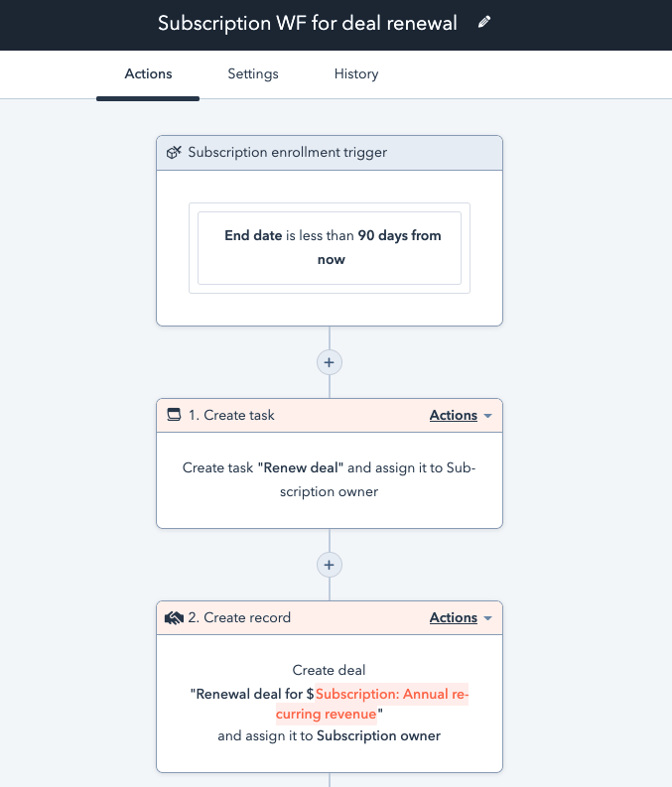The image size is (672, 787).
Task: View the History tab
Action: 356,74
